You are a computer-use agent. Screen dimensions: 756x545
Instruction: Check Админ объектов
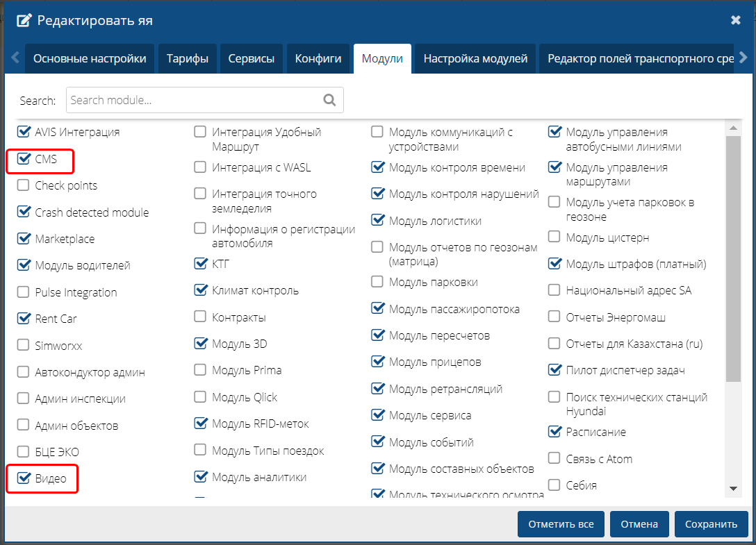[23, 425]
